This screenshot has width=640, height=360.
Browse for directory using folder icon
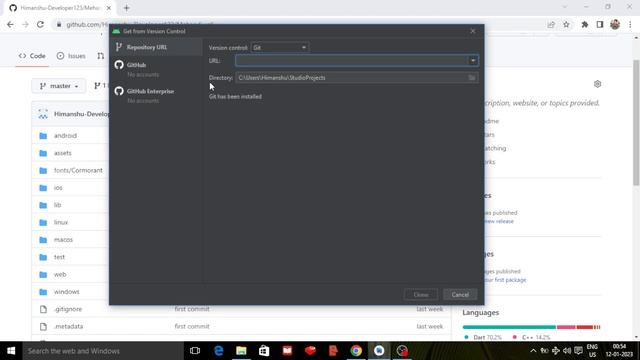click(472, 78)
